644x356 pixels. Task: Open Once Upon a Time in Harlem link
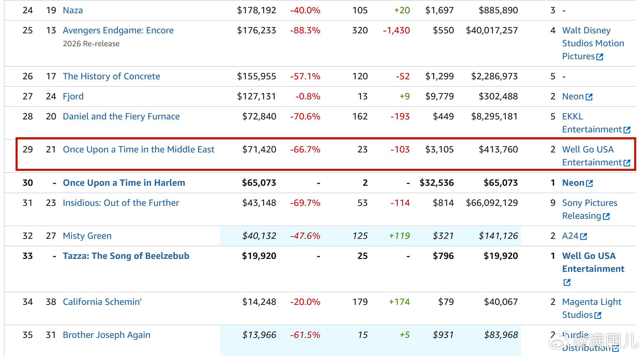tap(124, 183)
